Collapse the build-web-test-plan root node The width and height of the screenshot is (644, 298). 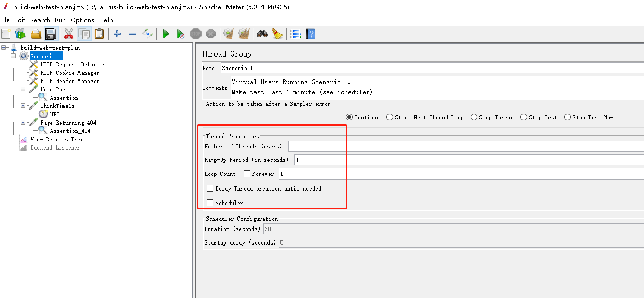4,48
